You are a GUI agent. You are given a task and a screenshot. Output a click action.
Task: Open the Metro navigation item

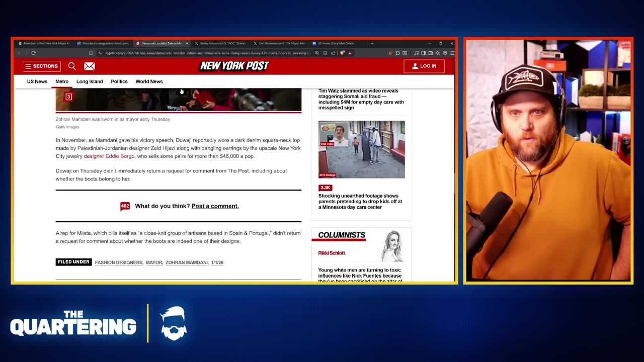point(62,81)
